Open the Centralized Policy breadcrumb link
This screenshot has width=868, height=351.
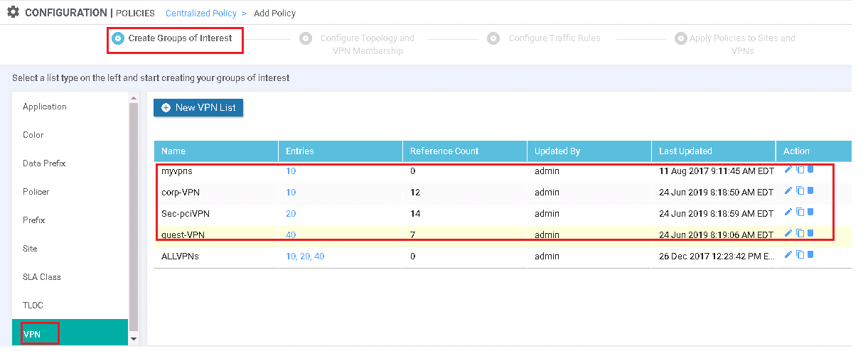pyautogui.click(x=200, y=13)
